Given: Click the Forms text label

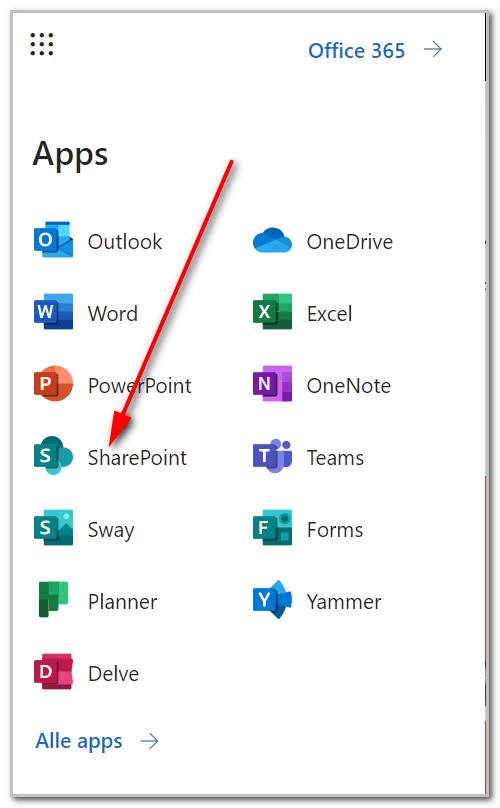Looking at the screenshot, I should click(x=335, y=530).
